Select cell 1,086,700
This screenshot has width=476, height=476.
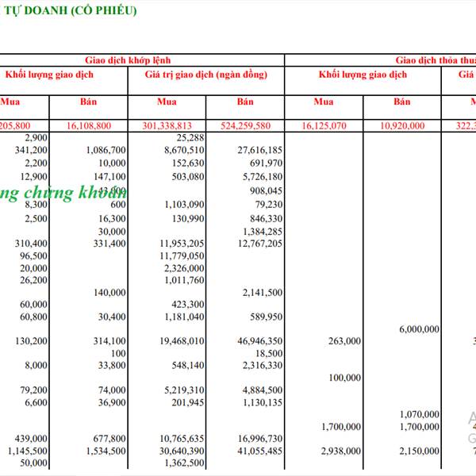(106, 150)
